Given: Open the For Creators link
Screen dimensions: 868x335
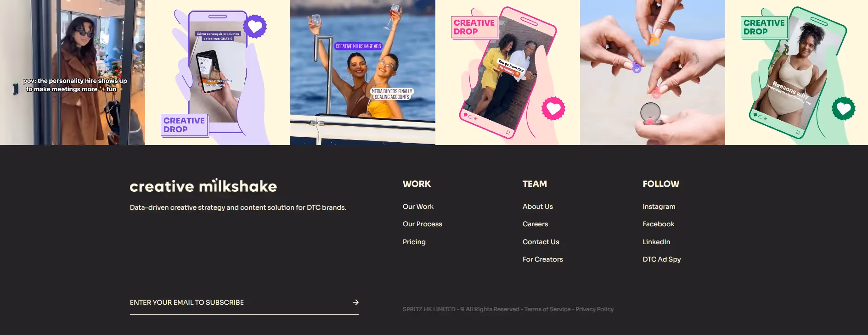Looking at the screenshot, I should click(x=542, y=259).
